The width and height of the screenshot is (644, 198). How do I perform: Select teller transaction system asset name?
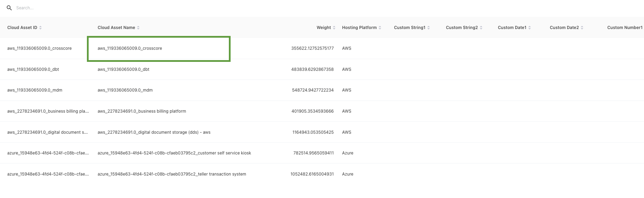click(172, 174)
